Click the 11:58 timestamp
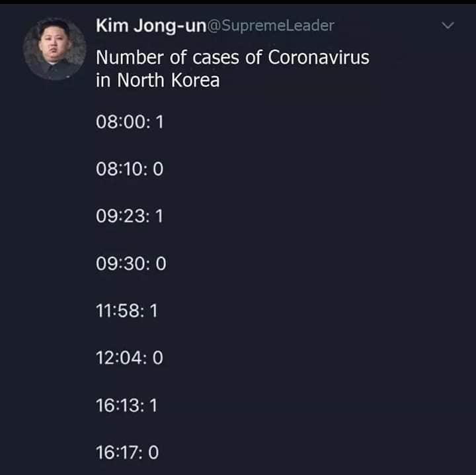476x475 pixels. pyautogui.click(x=119, y=311)
